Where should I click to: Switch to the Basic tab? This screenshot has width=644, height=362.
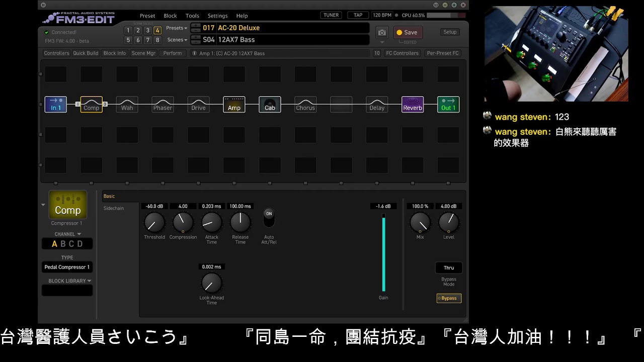tap(109, 196)
